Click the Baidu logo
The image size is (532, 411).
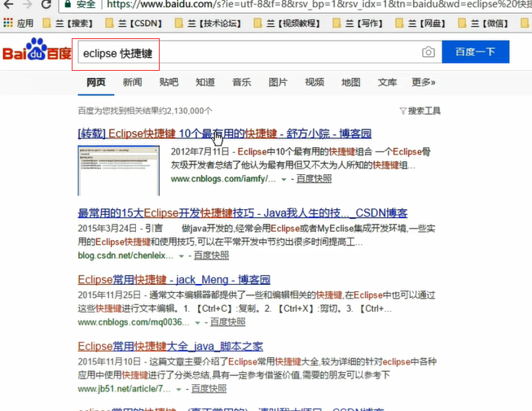(37, 50)
